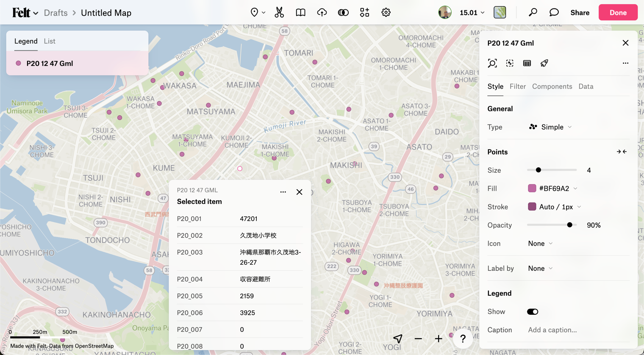This screenshot has width=644, height=355.
Task: Open the 15.01 zoom level dropdown
Action: pyautogui.click(x=472, y=13)
